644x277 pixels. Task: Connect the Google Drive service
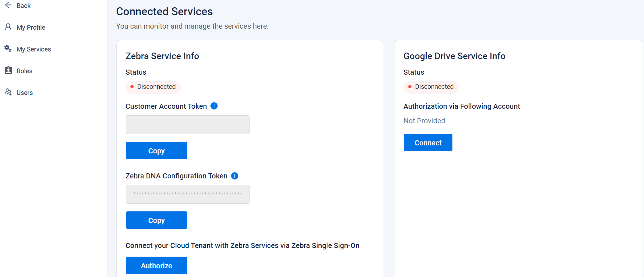click(428, 142)
